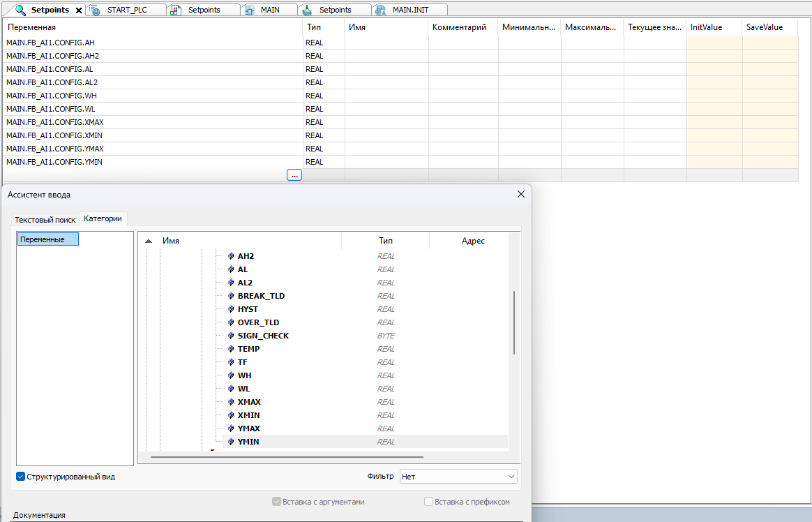Toggle the Вставка с префиксом checkbox

(x=429, y=502)
